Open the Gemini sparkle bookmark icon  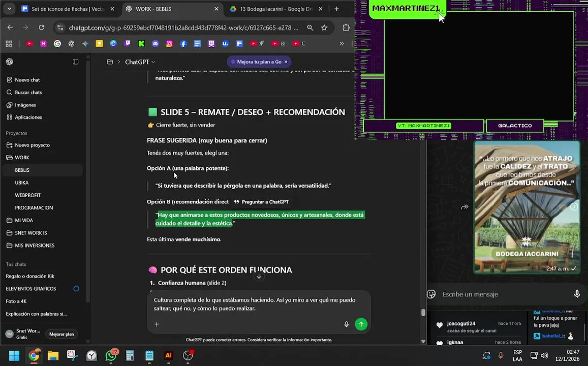(85, 44)
